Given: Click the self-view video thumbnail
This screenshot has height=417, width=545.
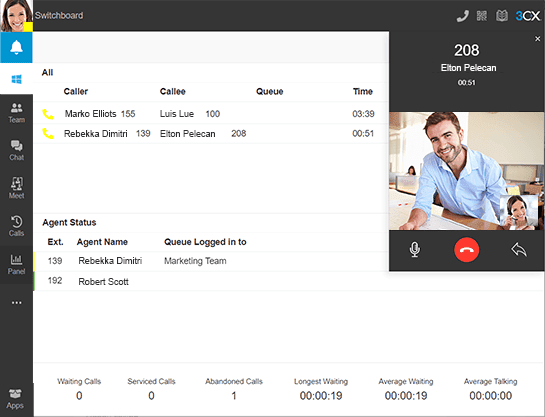Looking at the screenshot, I should 519,212.
